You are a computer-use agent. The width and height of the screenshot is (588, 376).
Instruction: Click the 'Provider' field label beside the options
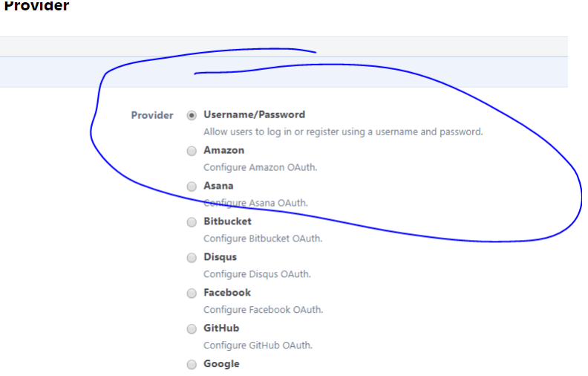[152, 115]
